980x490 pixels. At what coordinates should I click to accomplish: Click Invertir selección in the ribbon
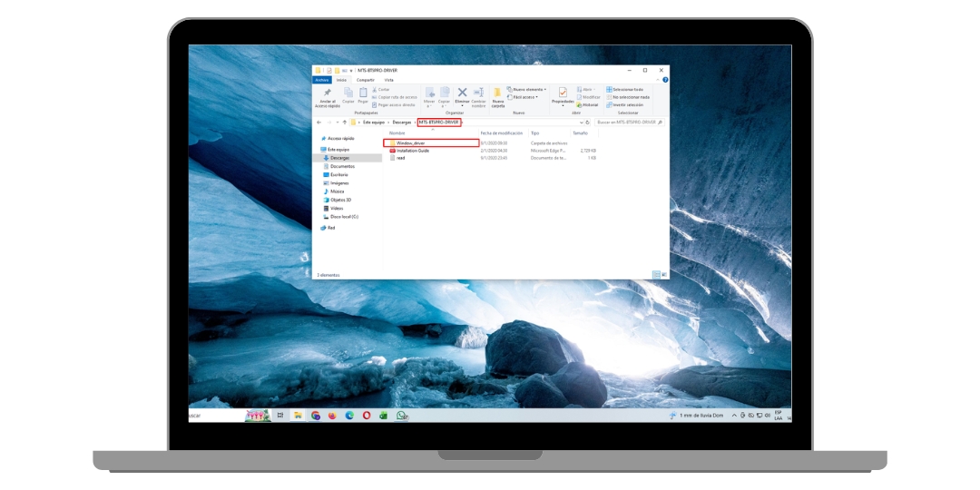click(627, 104)
